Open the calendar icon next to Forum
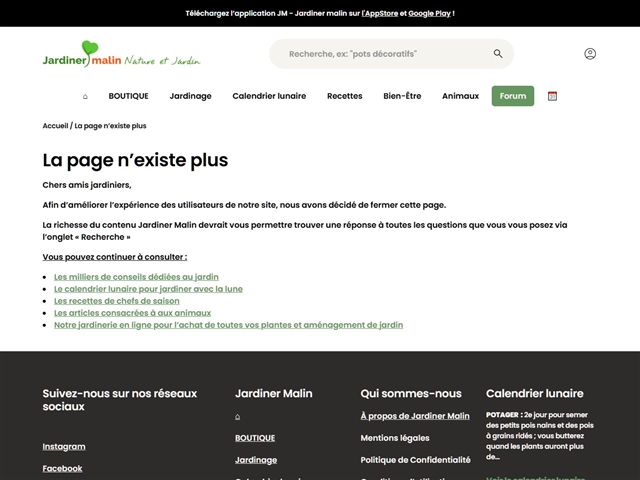The width and height of the screenshot is (640, 480). click(552, 96)
